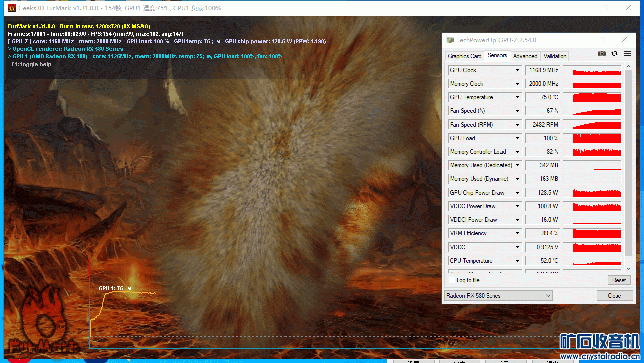The height and width of the screenshot is (363, 644).
Task: Open the Advanced tab
Action: (x=525, y=56)
